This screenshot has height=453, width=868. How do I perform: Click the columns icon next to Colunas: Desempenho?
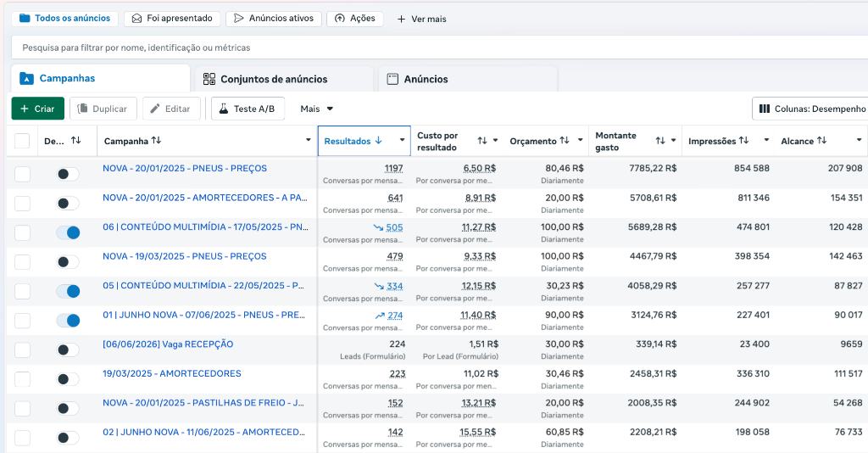click(765, 109)
